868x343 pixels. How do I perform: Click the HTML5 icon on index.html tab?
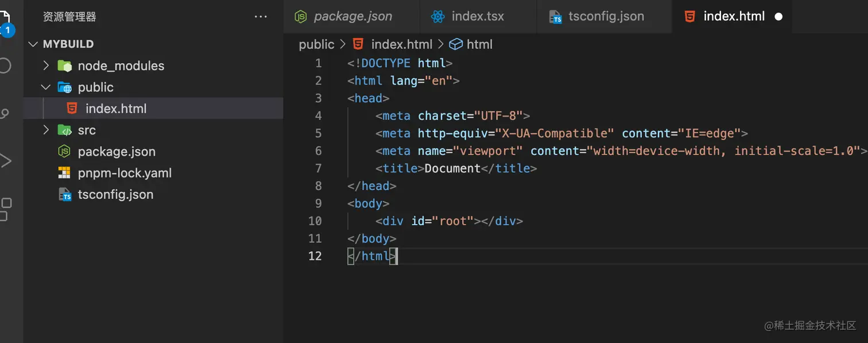tap(689, 17)
